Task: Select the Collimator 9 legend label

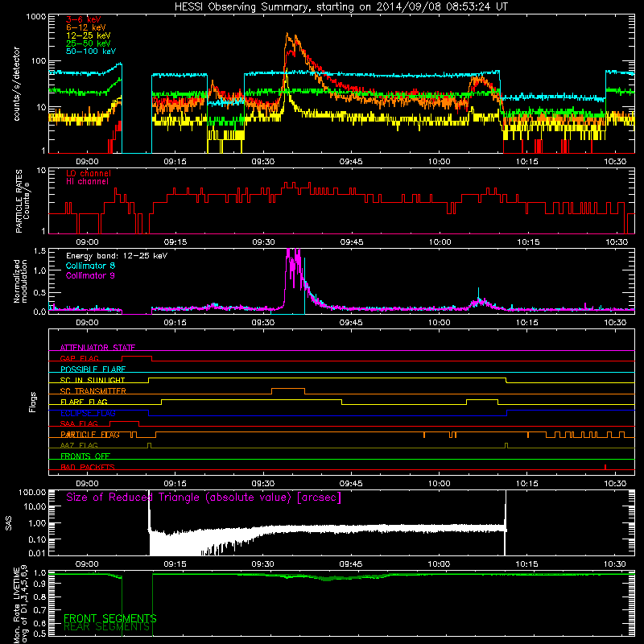Action: 90,275
